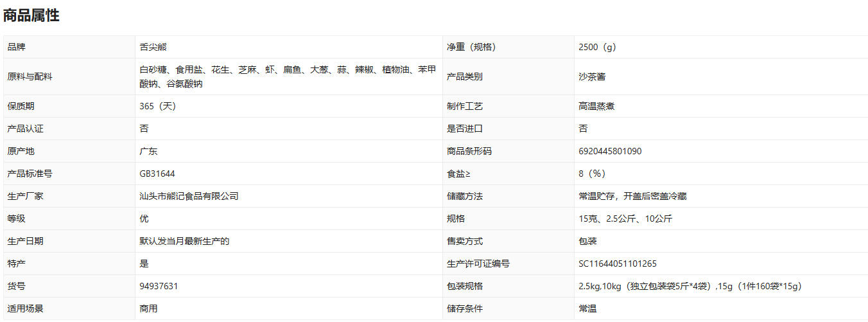Image resolution: width=868 pixels, height=322 pixels.
Task: Click the production date value 默认发当月最新生产的
Action: (x=184, y=241)
